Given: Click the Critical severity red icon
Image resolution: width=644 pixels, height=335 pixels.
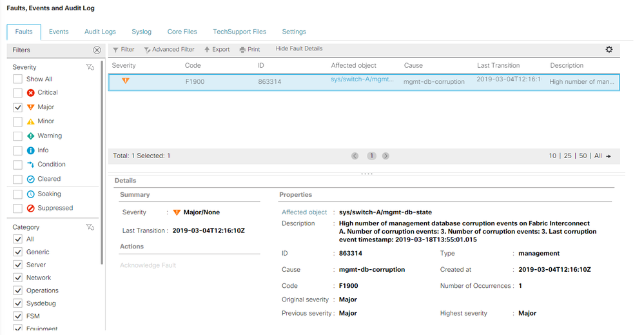Looking at the screenshot, I should point(31,93).
